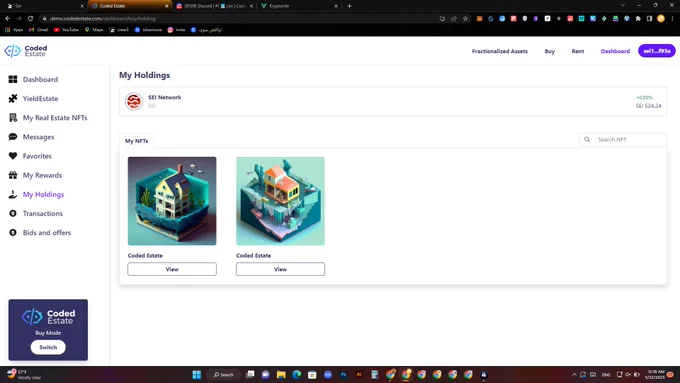Viewport: 680px width, 383px height.
Task: Go back using the browser back arrow
Action: tap(7, 18)
